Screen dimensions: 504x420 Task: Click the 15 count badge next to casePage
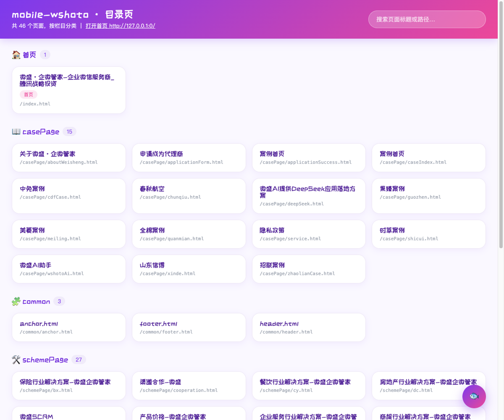(69, 131)
